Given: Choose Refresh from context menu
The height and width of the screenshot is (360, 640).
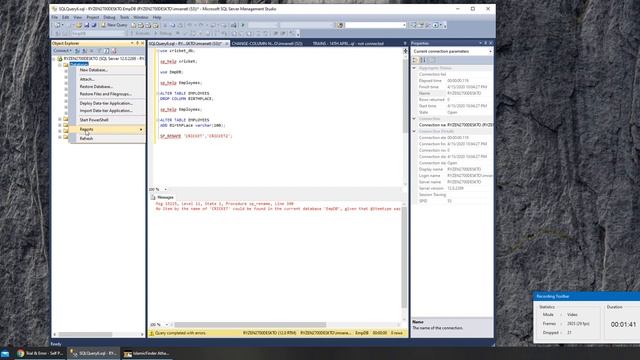Looking at the screenshot, I should click(107, 138).
